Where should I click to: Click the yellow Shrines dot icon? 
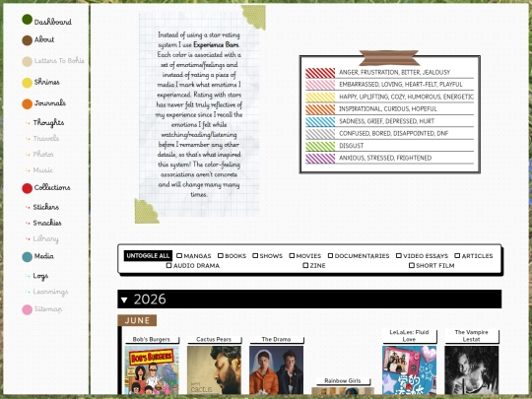[28, 83]
